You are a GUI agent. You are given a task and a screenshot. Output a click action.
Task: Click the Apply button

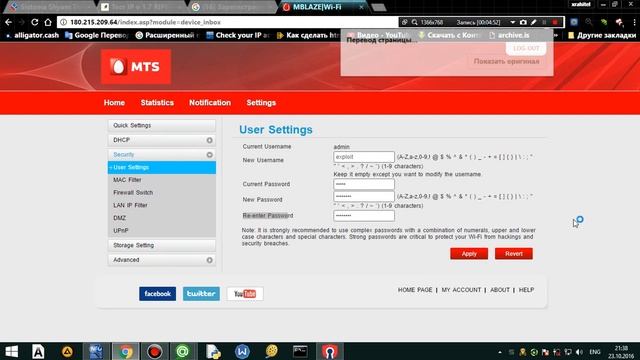(x=469, y=253)
